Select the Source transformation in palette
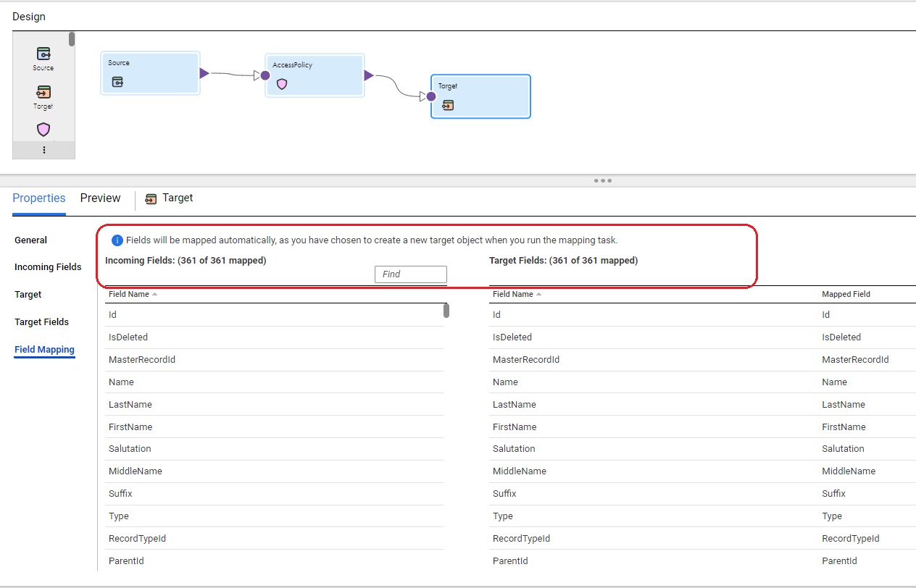The width and height of the screenshot is (916, 588). pos(43,59)
